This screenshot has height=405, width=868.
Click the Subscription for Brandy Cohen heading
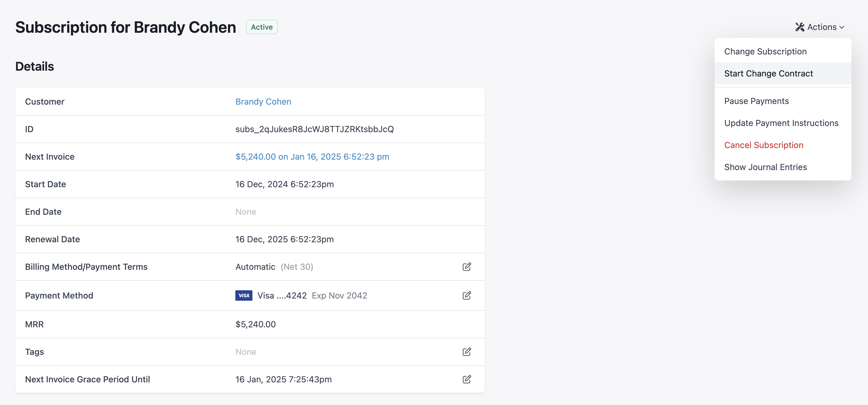tap(125, 27)
